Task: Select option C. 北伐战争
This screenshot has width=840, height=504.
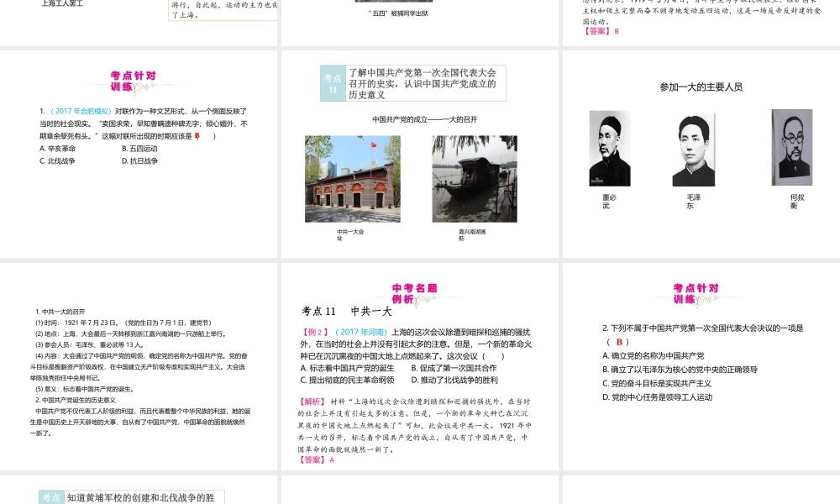Action: click(x=57, y=160)
